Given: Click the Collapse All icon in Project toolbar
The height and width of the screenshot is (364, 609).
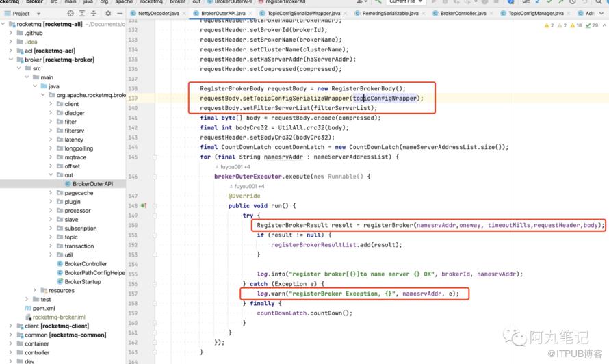Looking at the screenshot, I should pyautogui.click(x=94, y=13).
